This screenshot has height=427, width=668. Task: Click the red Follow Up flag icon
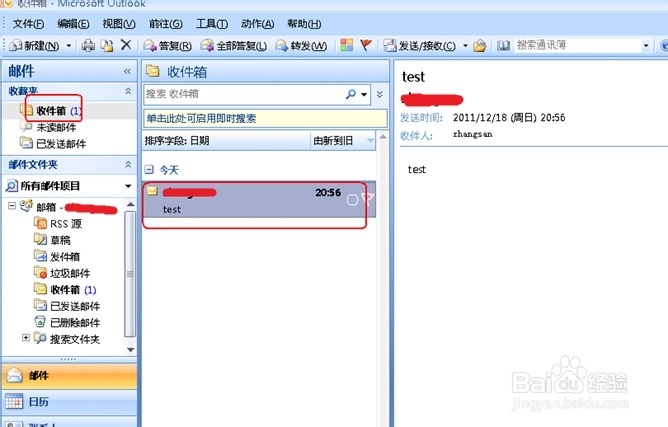point(366,45)
